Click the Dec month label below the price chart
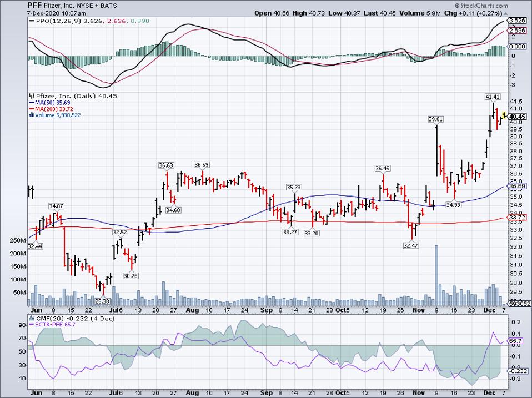Screen dimensions: 532x398 (490, 310)
